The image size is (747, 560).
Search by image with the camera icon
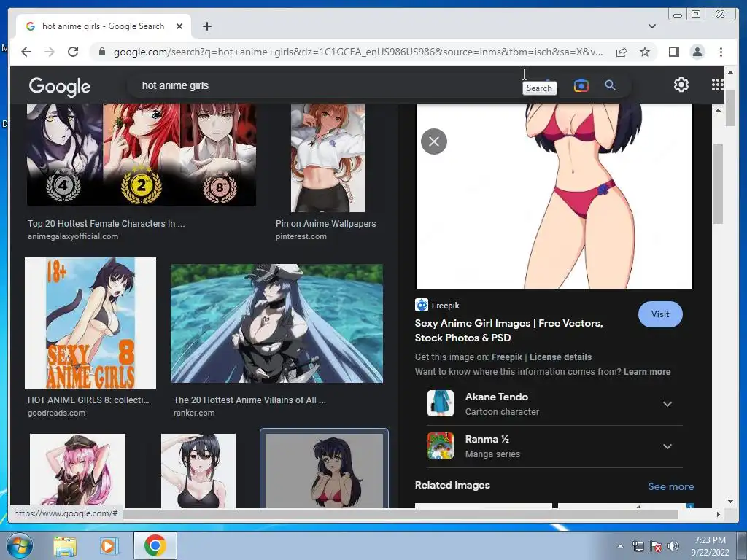[581, 86]
